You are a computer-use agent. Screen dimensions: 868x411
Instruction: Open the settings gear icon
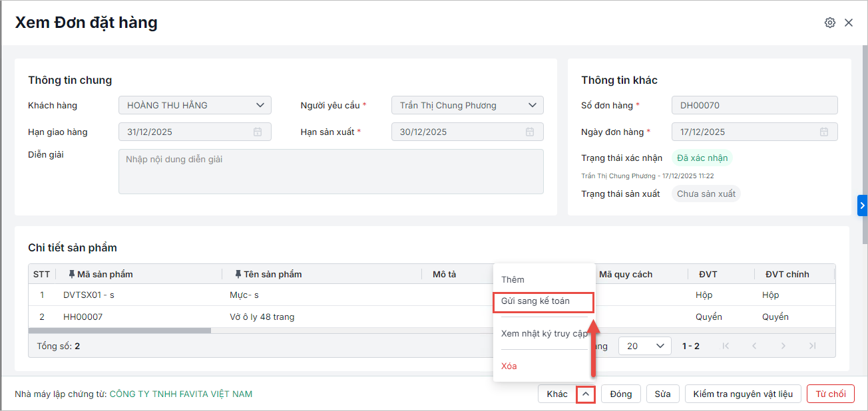(x=829, y=23)
